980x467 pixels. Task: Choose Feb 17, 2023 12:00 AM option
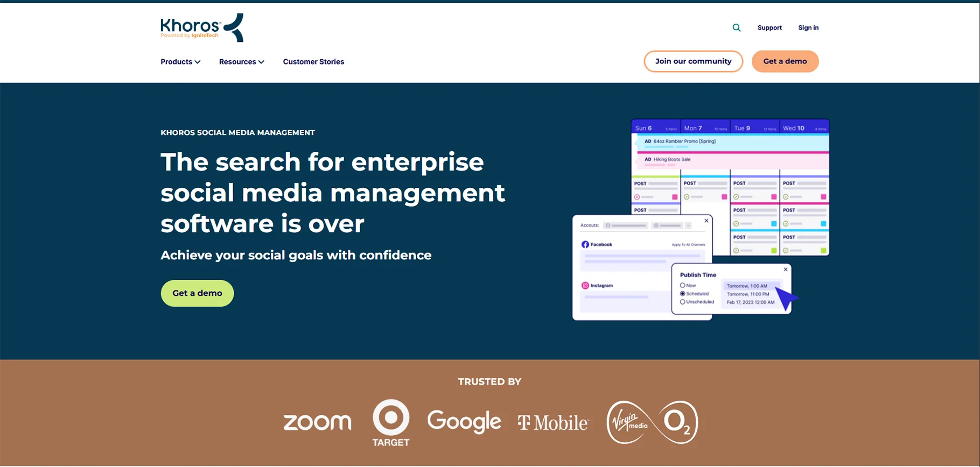[751, 302]
